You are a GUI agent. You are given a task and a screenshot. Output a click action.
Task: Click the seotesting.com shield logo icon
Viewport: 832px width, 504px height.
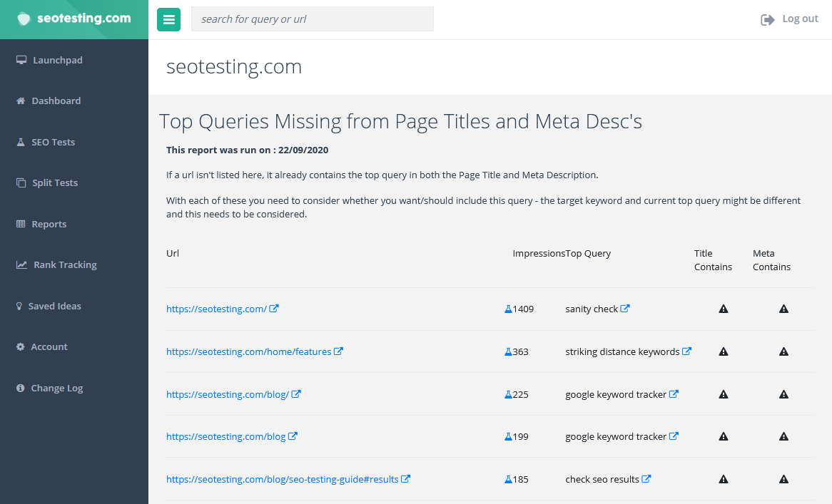point(24,19)
